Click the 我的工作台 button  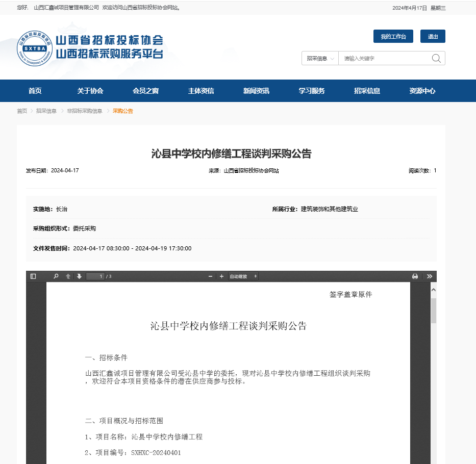pyautogui.click(x=393, y=37)
